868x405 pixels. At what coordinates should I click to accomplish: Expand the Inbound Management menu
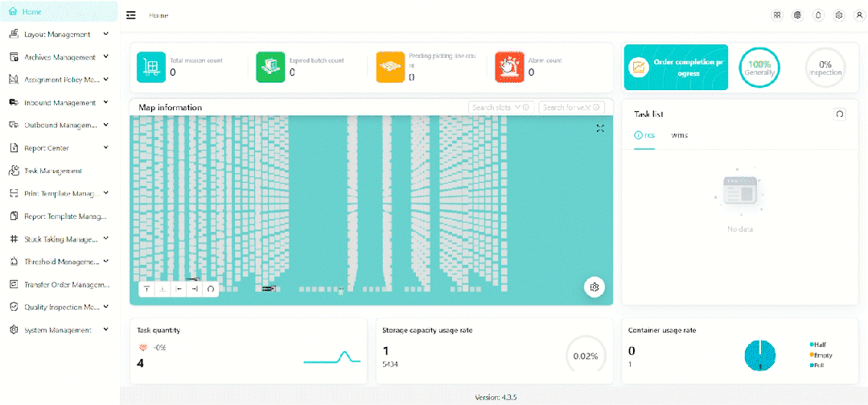(x=56, y=103)
